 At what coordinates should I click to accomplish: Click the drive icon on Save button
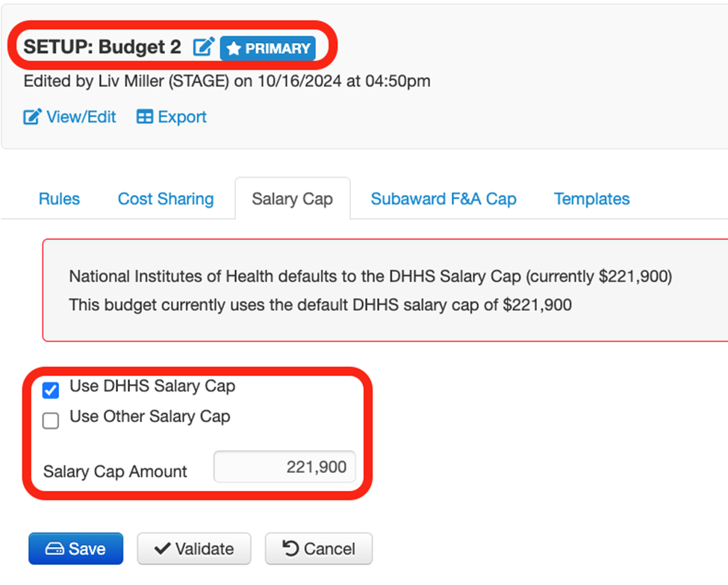(x=55, y=549)
